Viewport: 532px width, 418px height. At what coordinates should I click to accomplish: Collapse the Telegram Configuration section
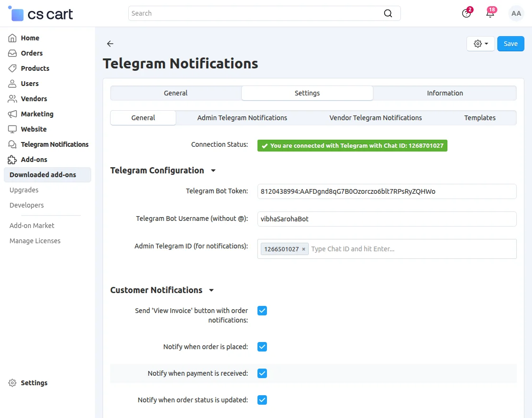point(213,171)
